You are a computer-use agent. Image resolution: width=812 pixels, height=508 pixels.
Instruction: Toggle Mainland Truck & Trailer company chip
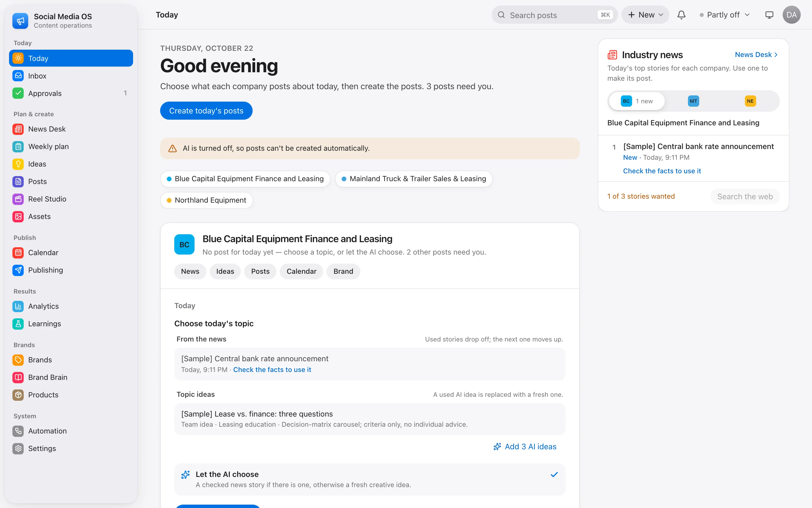click(x=414, y=179)
